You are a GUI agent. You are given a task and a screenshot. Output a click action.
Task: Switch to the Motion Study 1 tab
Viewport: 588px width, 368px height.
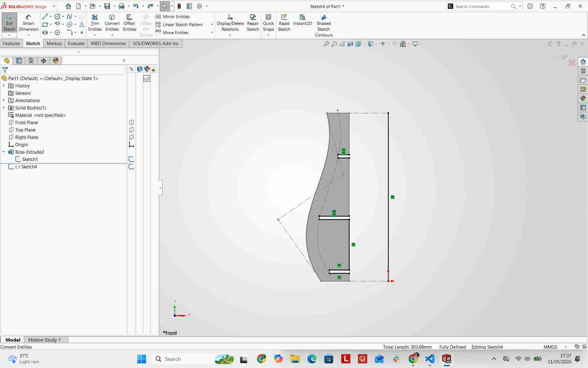(x=44, y=340)
